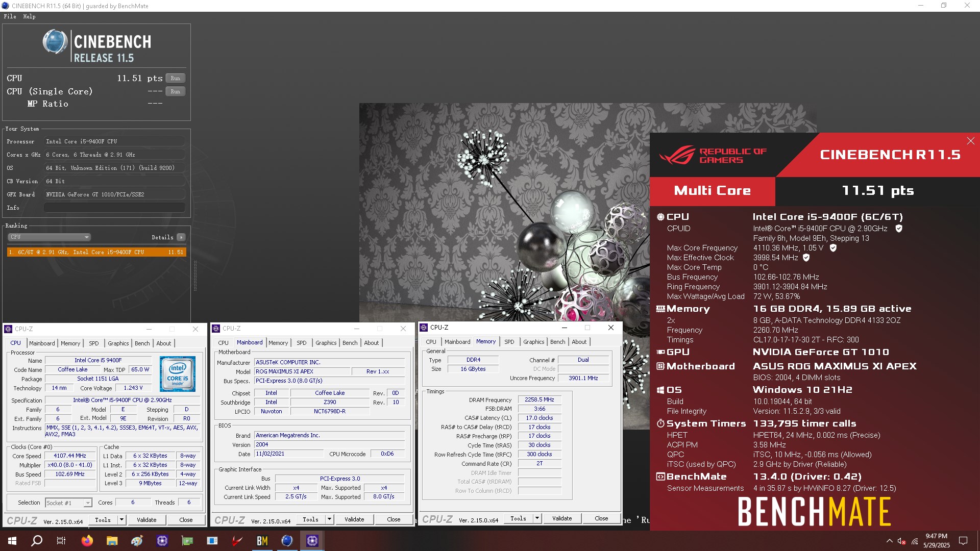Open Task View from the taskbar
Screen dimensions: 980x551
(x=61, y=541)
